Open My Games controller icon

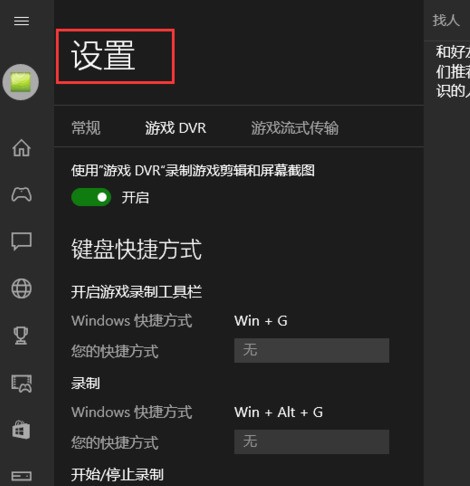(x=21, y=194)
